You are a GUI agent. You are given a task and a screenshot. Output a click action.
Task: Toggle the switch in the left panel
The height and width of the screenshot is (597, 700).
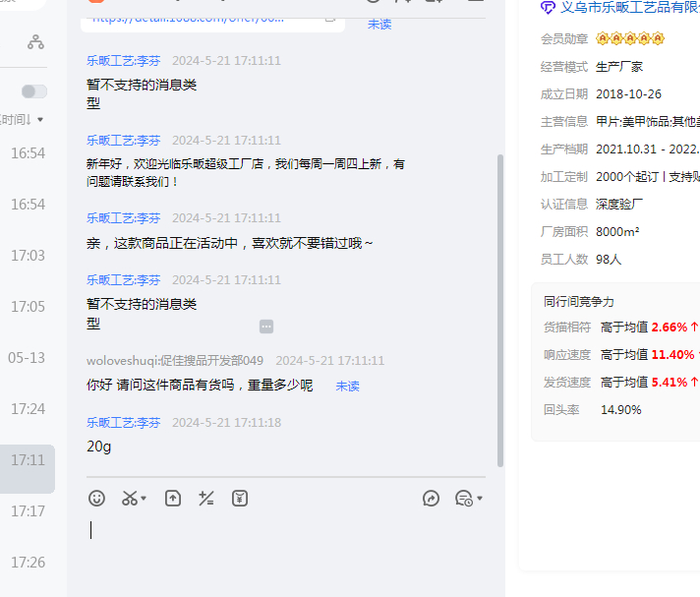pos(34,91)
